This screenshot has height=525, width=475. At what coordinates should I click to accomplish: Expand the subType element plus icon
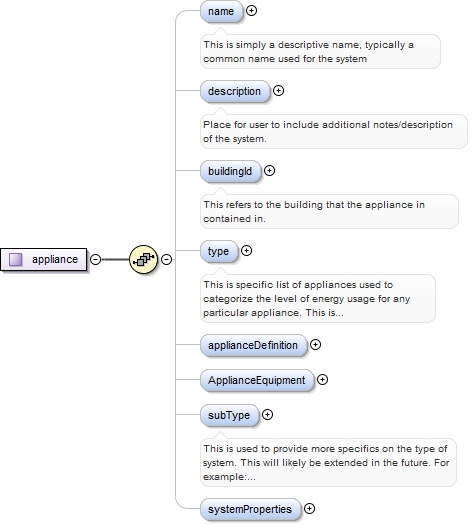click(267, 415)
